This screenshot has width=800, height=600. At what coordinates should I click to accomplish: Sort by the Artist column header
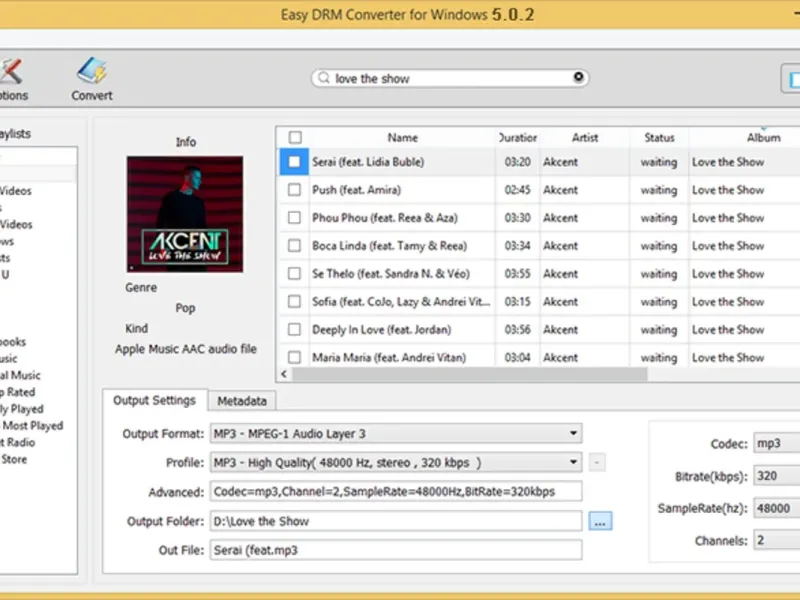click(x=585, y=138)
